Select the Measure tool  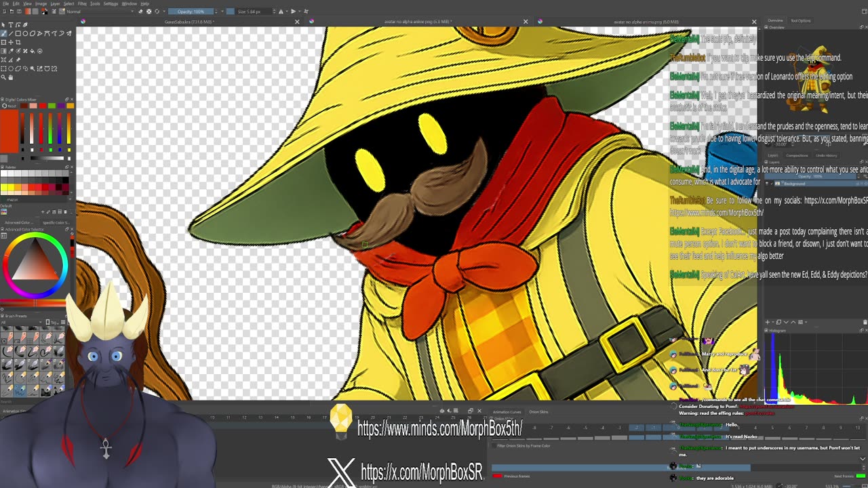click(x=11, y=60)
